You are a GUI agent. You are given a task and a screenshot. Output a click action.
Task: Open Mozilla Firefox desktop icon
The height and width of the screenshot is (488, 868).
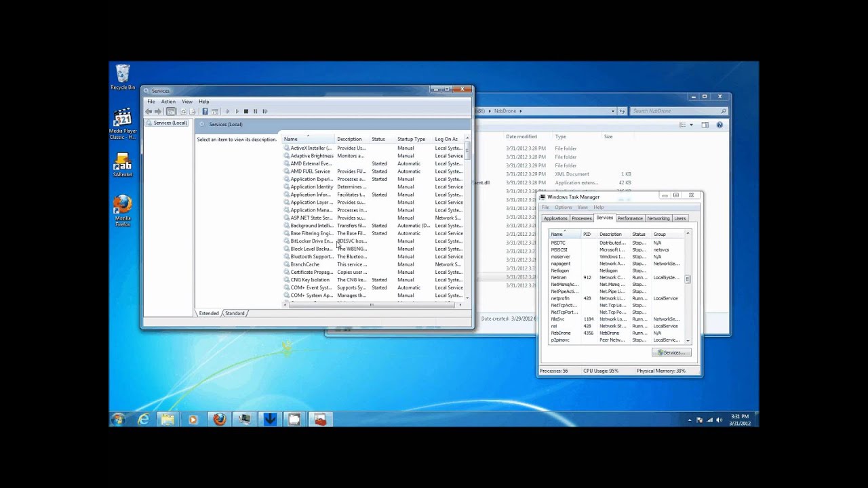(123, 211)
